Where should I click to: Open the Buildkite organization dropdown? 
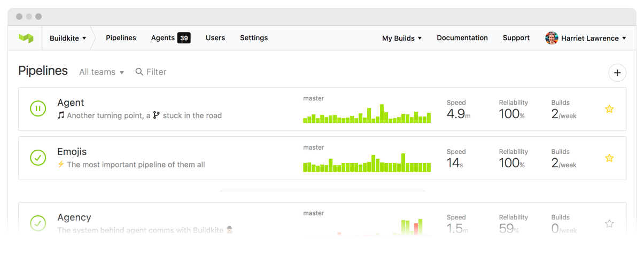(x=68, y=38)
